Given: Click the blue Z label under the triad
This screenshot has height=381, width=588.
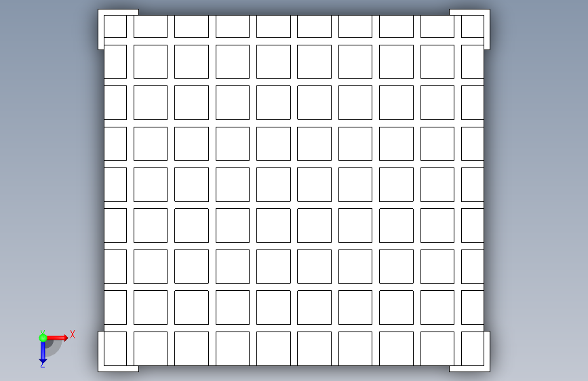Looking at the screenshot, I should tap(42, 365).
